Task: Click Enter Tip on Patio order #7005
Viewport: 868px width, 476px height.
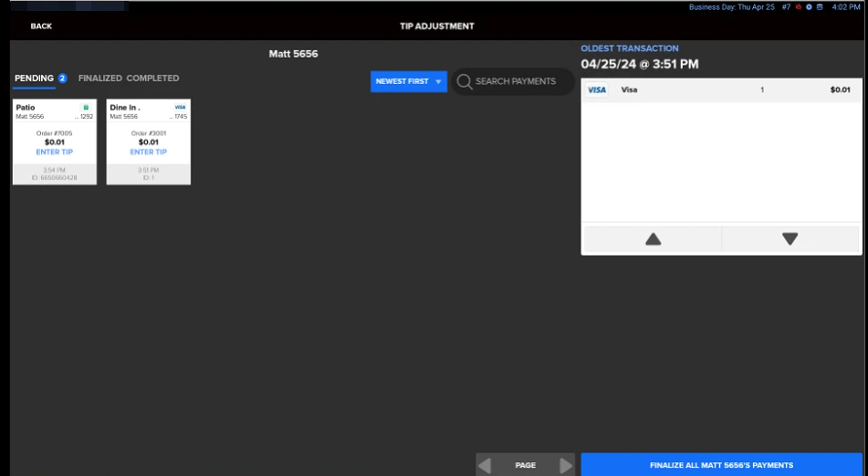Action: 54,152
